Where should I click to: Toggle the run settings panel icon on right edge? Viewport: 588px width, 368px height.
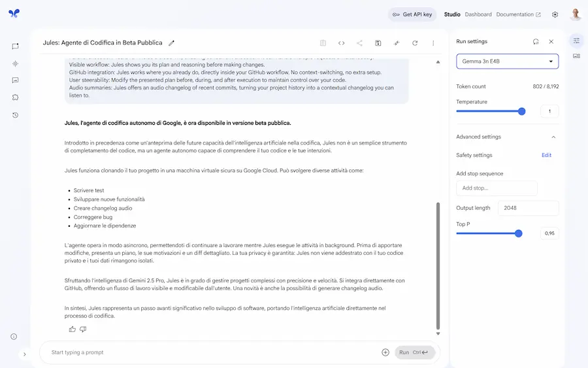(x=576, y=41)
